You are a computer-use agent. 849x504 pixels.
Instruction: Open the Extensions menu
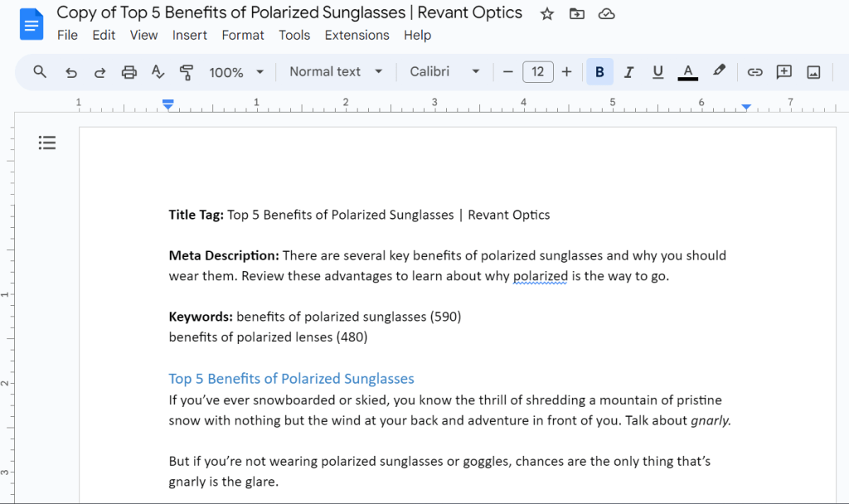point(357,35)
